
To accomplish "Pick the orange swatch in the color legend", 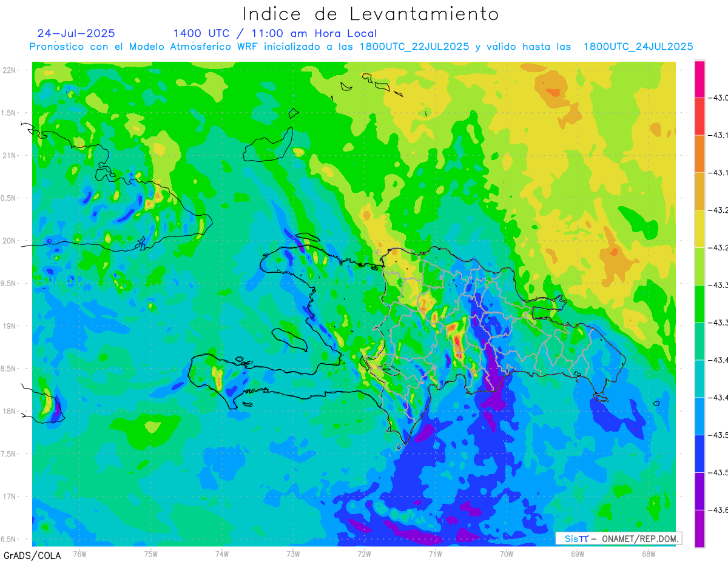I will pyautogui.click(x=699, y=154).
